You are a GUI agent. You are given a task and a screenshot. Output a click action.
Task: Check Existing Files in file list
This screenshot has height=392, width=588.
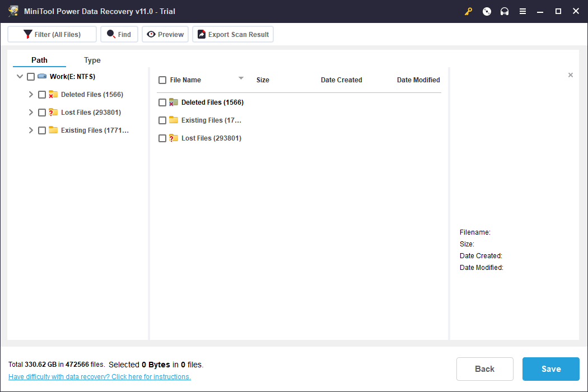pyautogui.click(x=162, y=120)
